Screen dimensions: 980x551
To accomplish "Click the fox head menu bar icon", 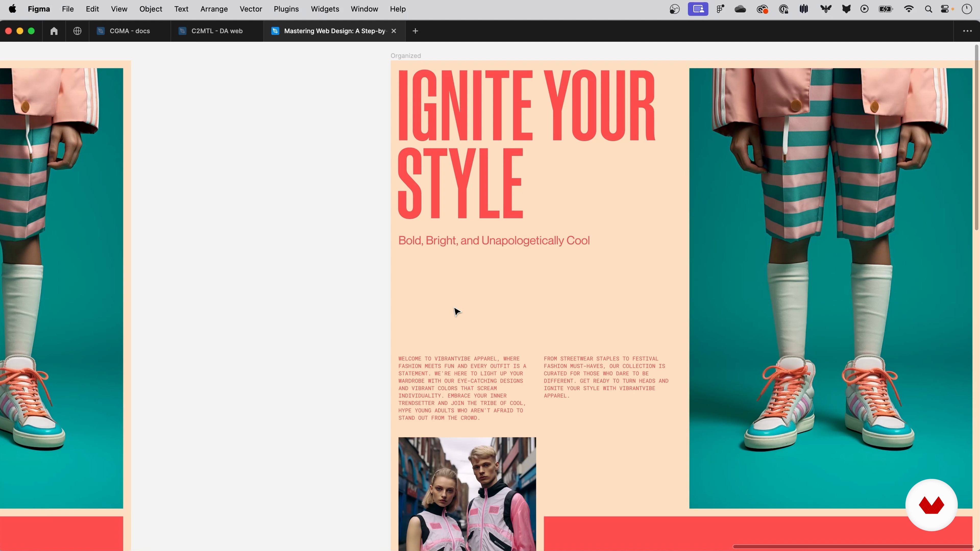I will click(846, 9).
